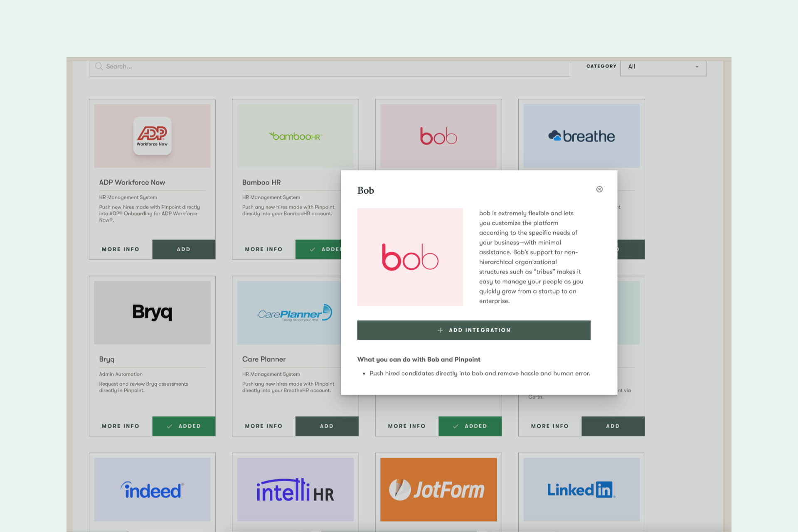Open More Info for ADP Workforce Now

[121, 249]
